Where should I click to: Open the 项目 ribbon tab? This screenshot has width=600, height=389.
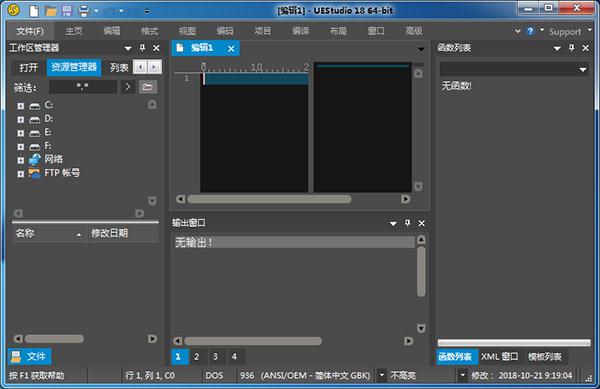coord(262,31)
